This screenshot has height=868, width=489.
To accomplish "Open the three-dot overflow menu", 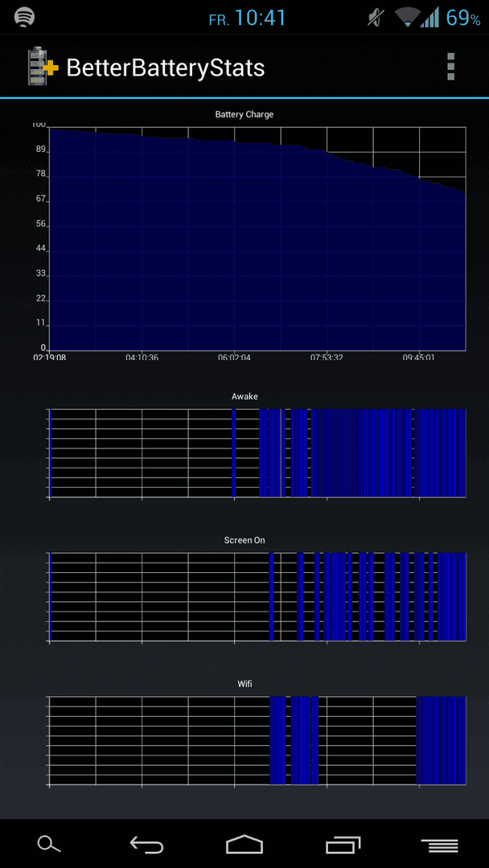I will click(x=450, y=67).
